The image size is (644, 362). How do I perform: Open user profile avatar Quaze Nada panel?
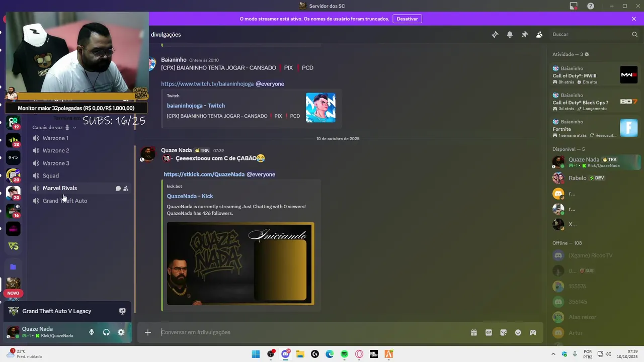click(x=13, y=332)
